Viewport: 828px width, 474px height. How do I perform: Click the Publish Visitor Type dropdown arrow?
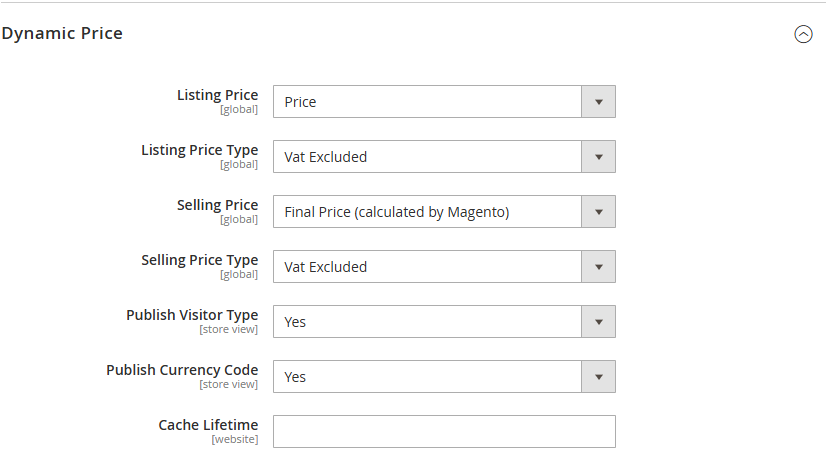(x=598, y=322)
